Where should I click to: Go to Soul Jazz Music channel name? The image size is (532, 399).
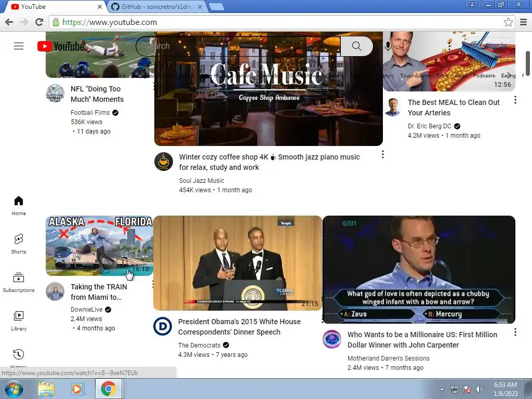pyautogui.click(x=202, y=181)
